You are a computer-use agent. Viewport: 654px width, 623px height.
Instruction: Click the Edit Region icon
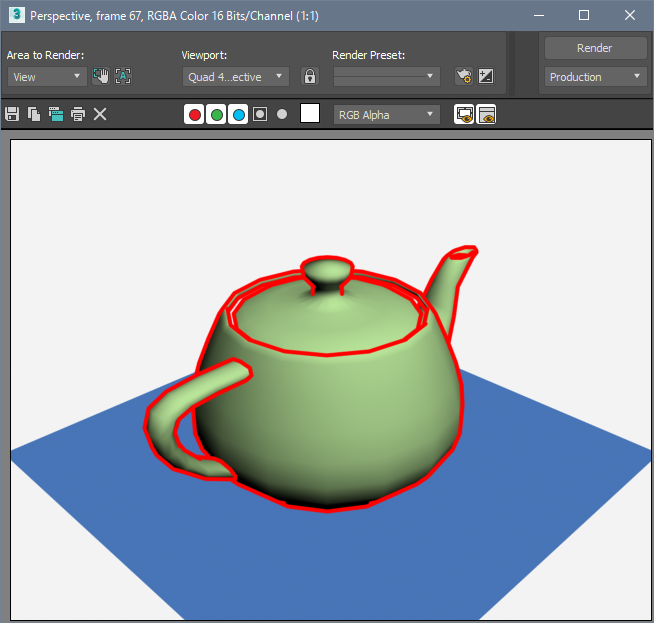coord(101,76)
